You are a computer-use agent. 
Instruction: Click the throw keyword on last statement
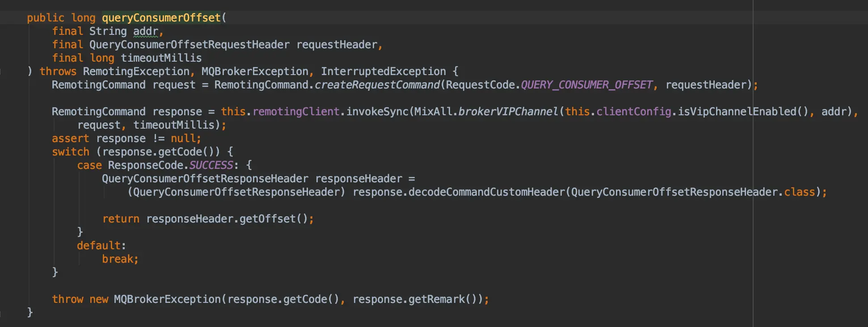coord(67,299)
